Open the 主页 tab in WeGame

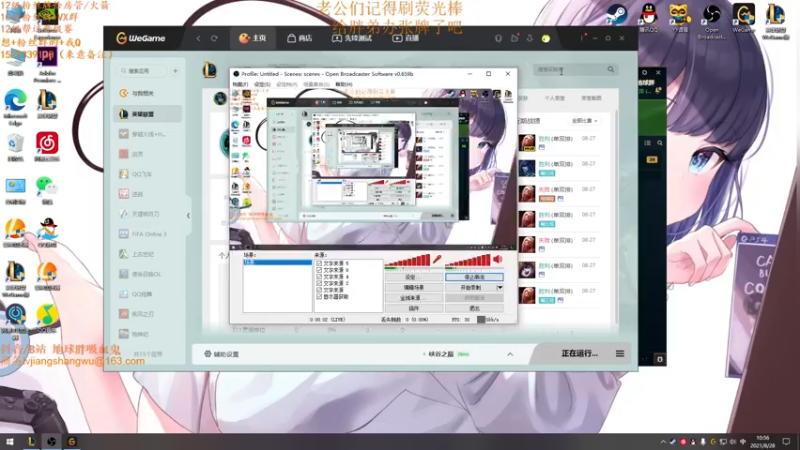pos(253,38)
